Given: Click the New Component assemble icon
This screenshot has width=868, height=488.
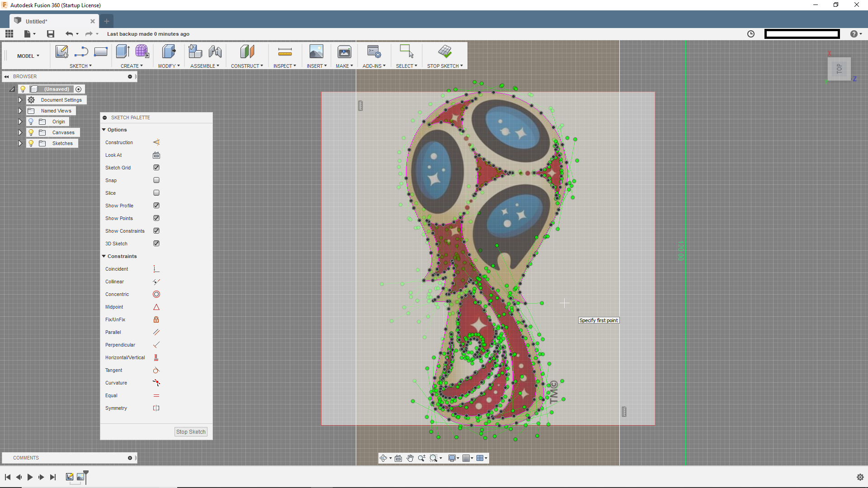Looking at the screenshot, I should pos(195,52).
